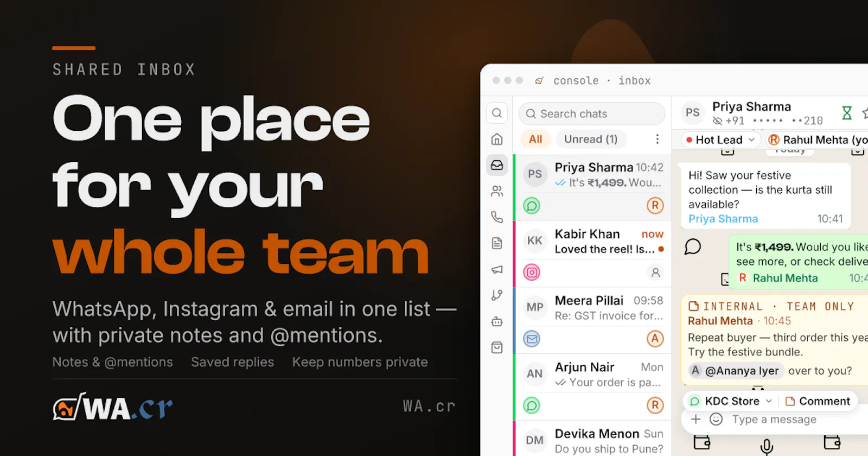
Task: Click the Search chats field
Action: click(592, 113)
